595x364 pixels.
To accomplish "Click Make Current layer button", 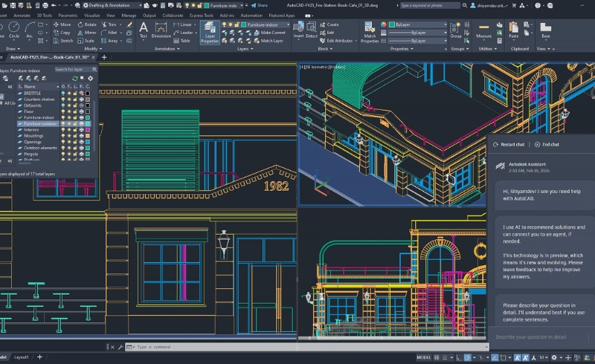I will 269,33.
